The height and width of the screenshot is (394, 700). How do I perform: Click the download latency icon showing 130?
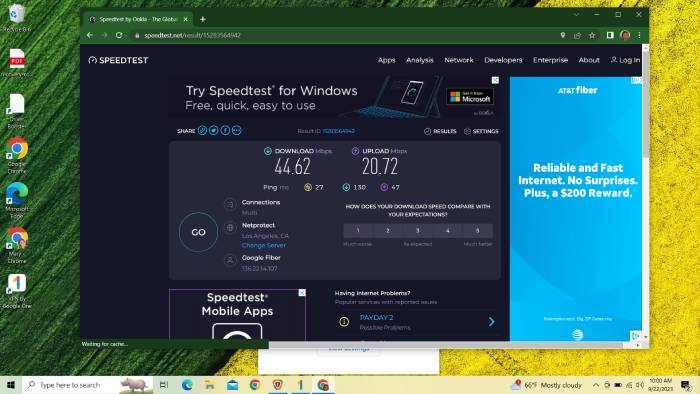tap(346, 187)
